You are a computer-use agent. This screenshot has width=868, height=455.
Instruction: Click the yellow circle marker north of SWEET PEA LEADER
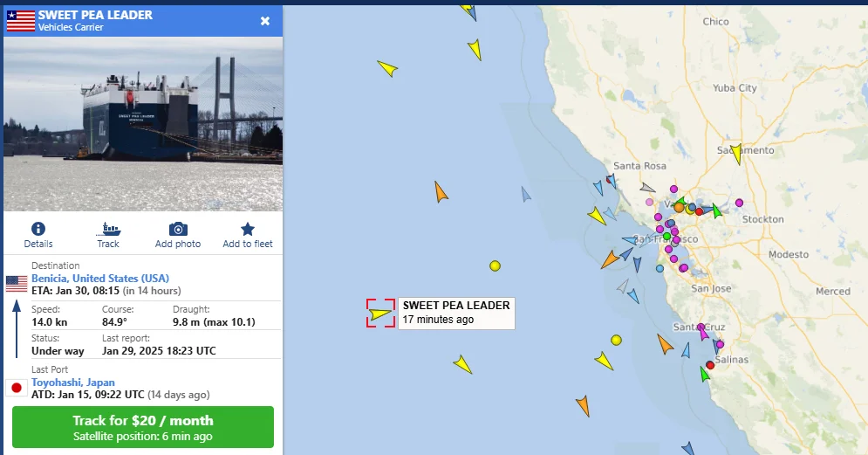tap(496, 265)
